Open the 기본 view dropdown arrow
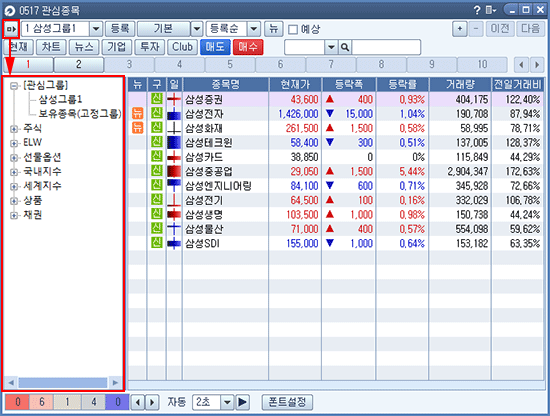The height and width of the screenshot is (416, 550). click(x=197, y=29)
